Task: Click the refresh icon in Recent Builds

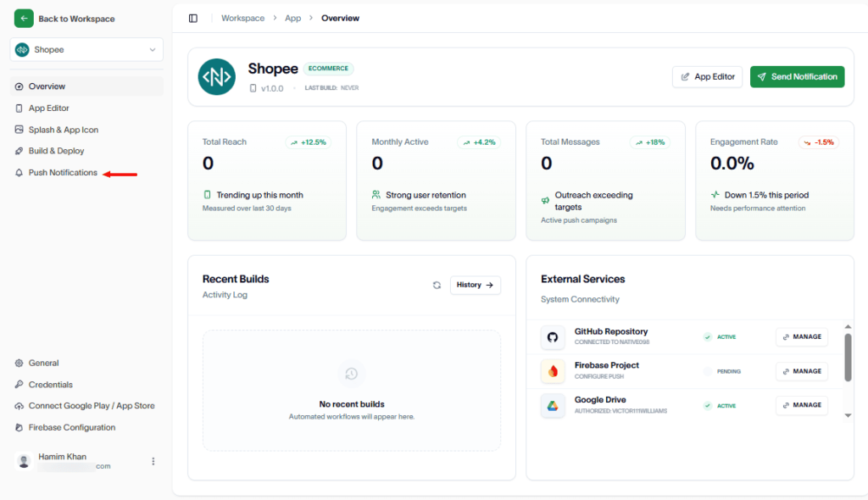Action: pyautogui.click(x=437, y=285)
